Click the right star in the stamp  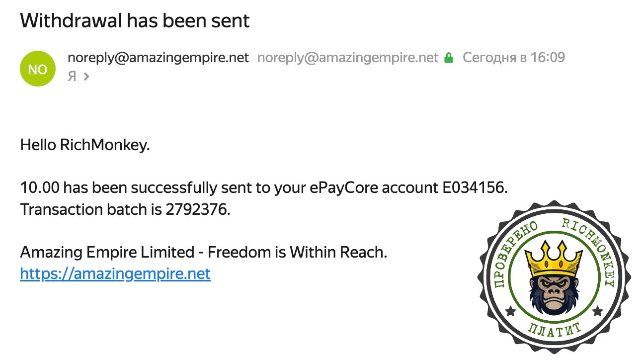(597, 311)
